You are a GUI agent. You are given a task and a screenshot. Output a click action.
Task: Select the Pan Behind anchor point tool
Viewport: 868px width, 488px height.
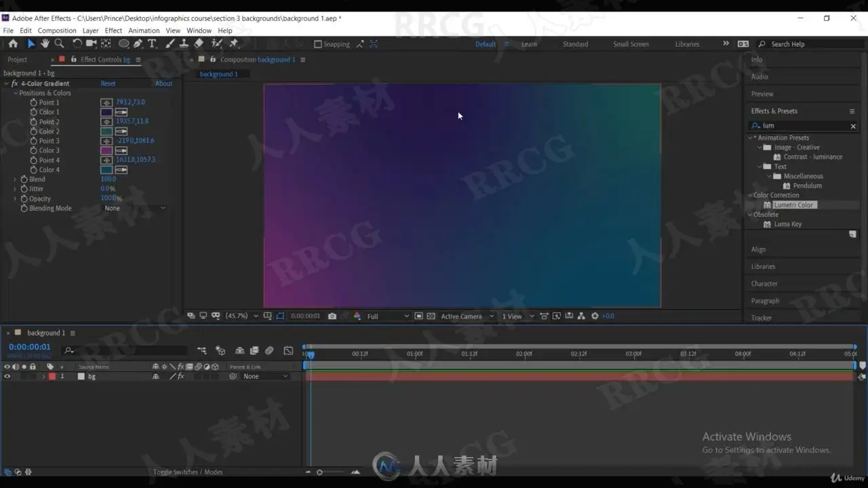coord(106,43)
